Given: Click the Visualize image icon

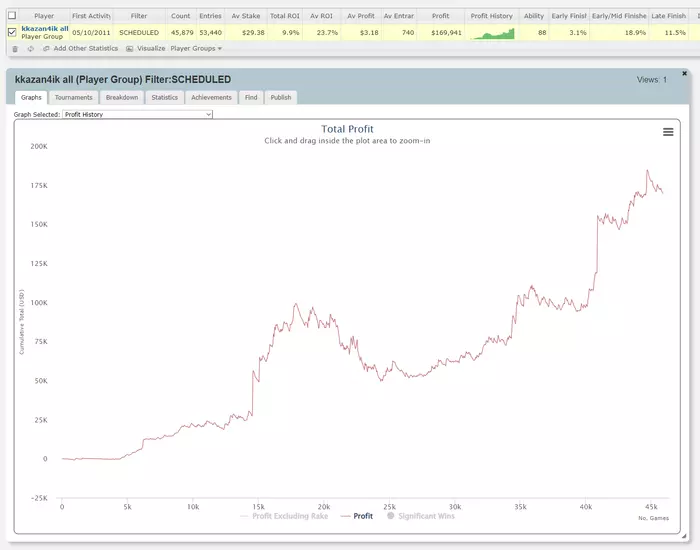Looking at the screenshot, I should tap(129, 49).
